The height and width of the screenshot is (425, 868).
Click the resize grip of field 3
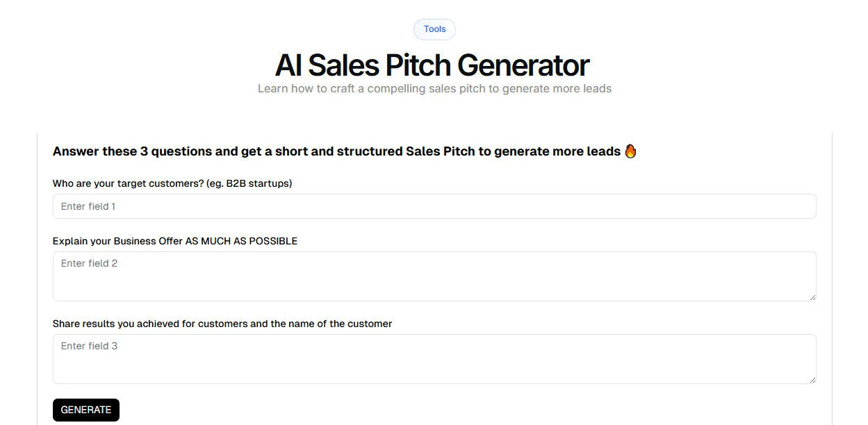pyautogui.click(x=812, y=381)
